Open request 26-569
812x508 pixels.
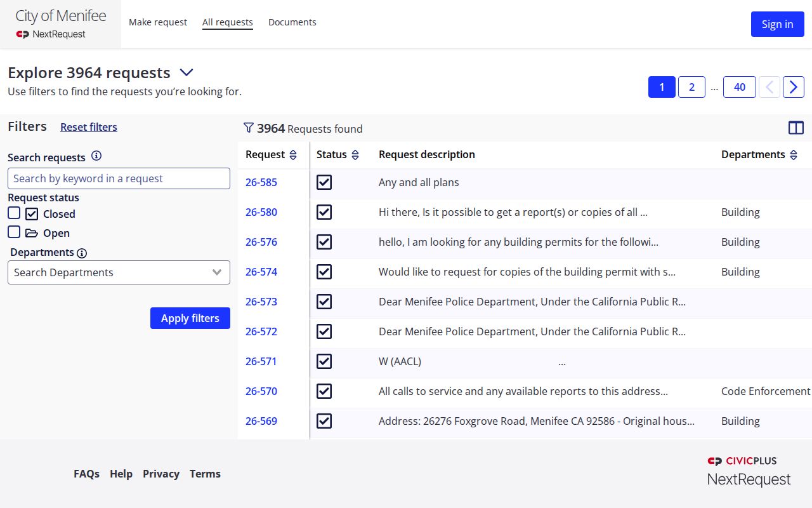pos(261,421)
